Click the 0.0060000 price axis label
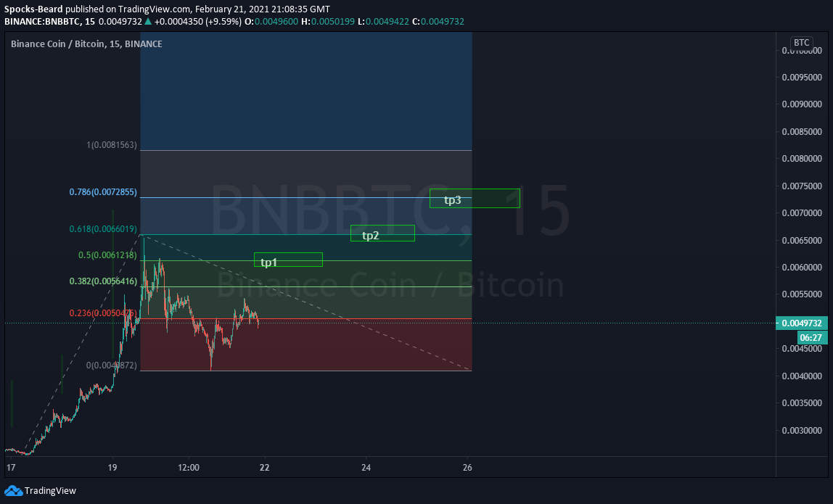833x504 pixels. (802, 267)
